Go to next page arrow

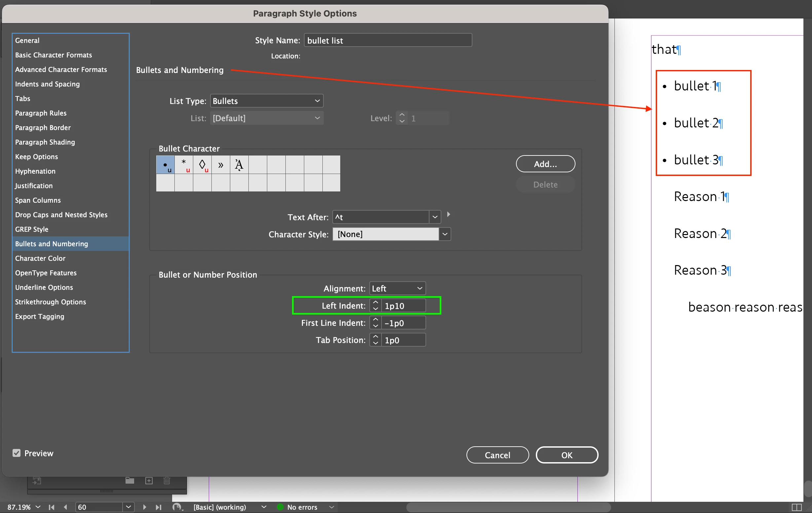pos(144,507)
